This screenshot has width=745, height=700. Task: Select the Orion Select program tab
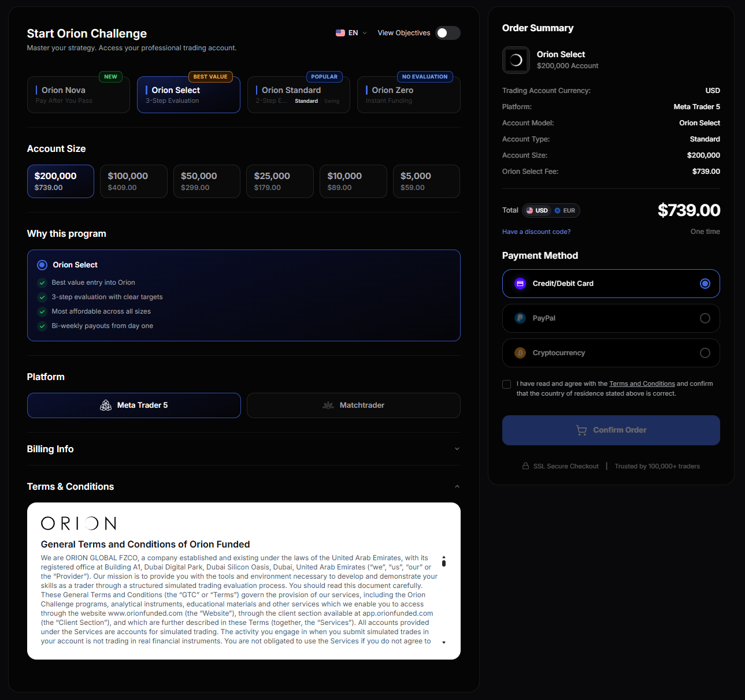click(x=188, y=95)
